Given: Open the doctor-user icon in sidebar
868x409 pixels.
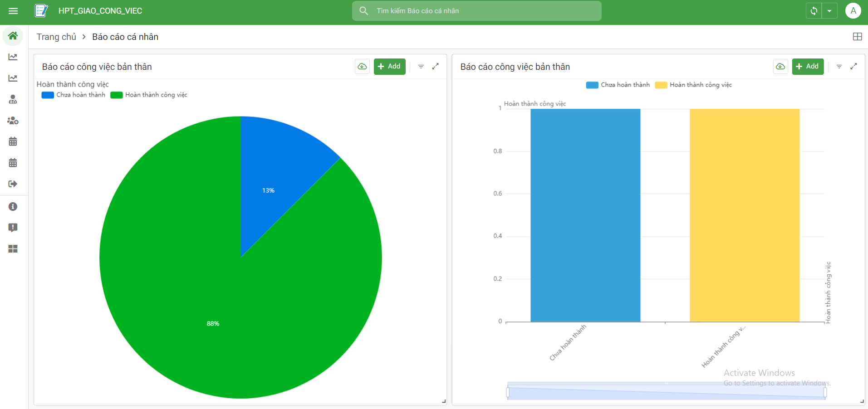Looking at the screenshot, I should (13, 99).
